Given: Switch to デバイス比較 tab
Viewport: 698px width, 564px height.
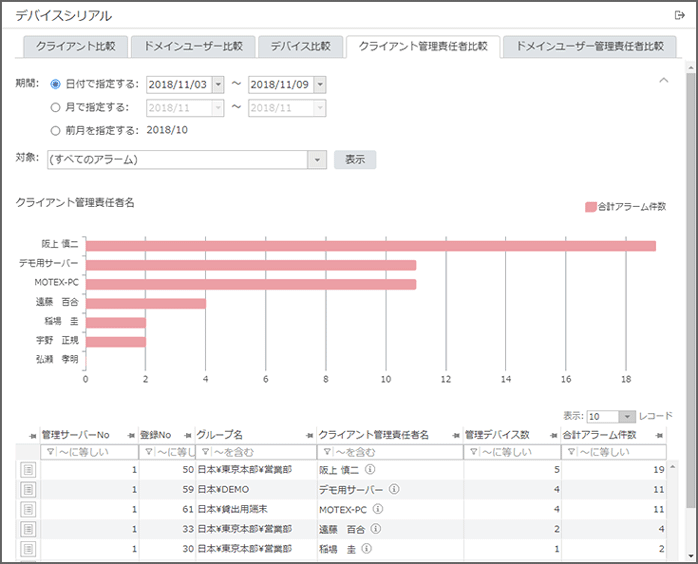Looking at the screenshot, I should coord(300,46).
